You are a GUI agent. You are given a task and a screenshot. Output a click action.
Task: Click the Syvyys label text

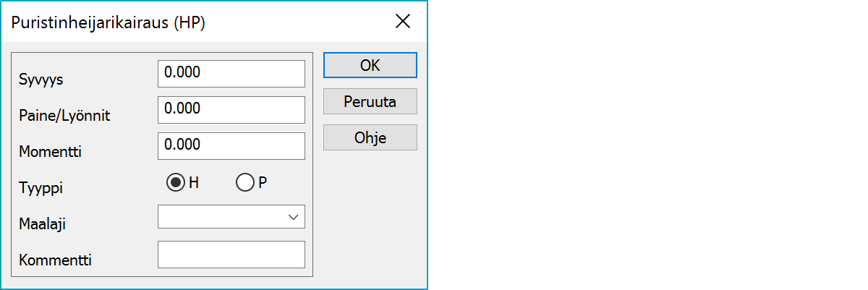[41, 80]
